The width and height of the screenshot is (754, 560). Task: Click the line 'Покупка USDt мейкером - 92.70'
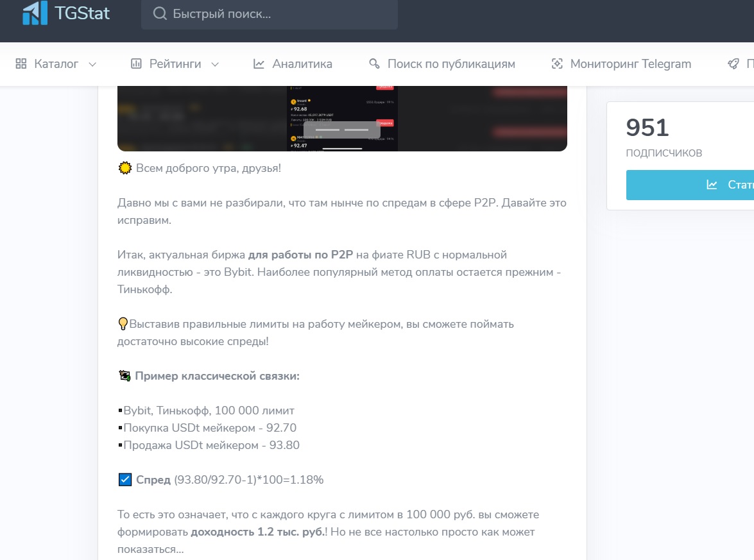210,428
